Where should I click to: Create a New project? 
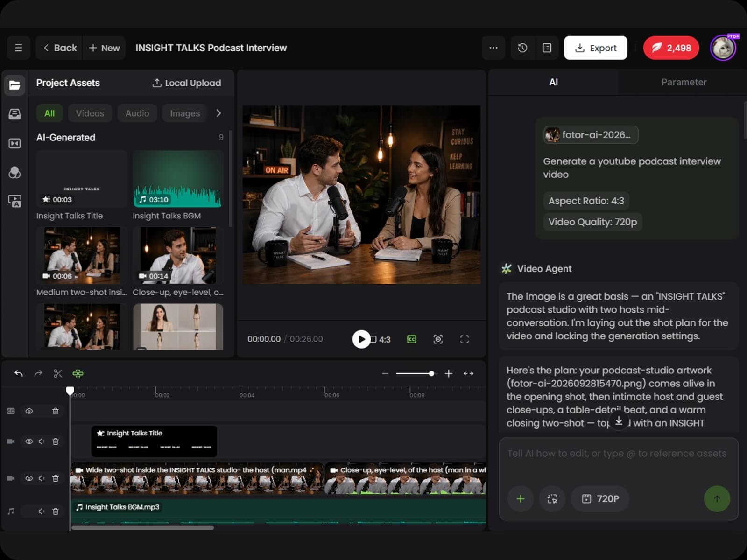(x=105, y=48)
